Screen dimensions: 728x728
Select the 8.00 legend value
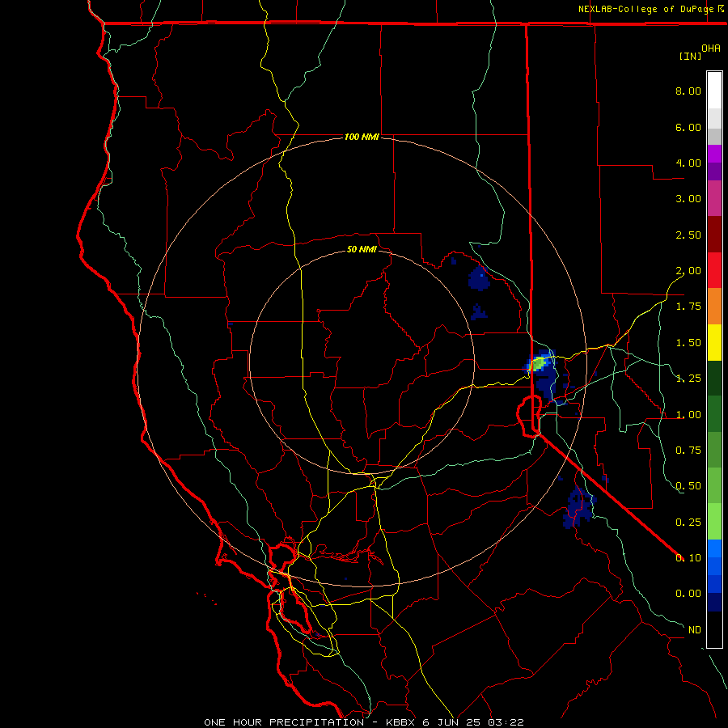(688, 91)
